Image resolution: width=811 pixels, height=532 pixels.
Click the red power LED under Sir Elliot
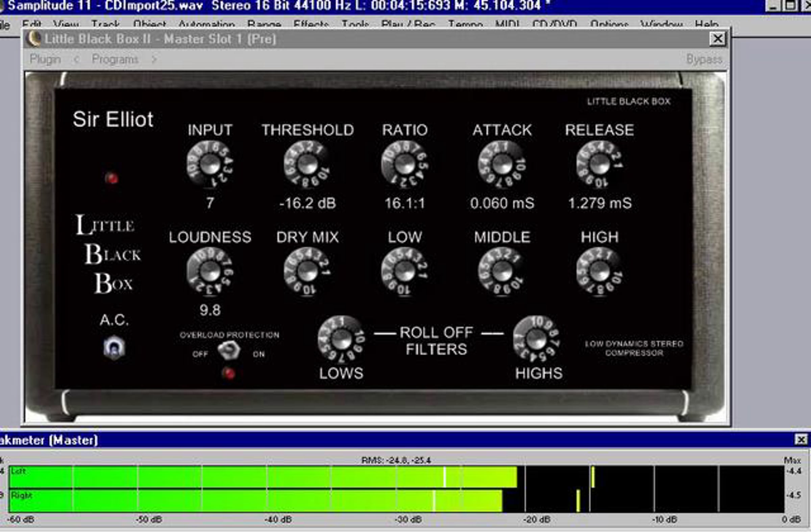pyautogui.click(x=112, y=178)
